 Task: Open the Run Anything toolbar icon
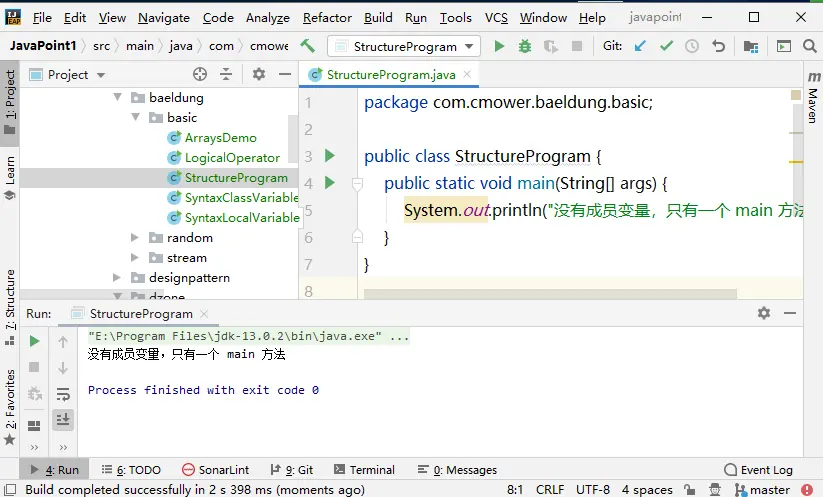[784, 46]
